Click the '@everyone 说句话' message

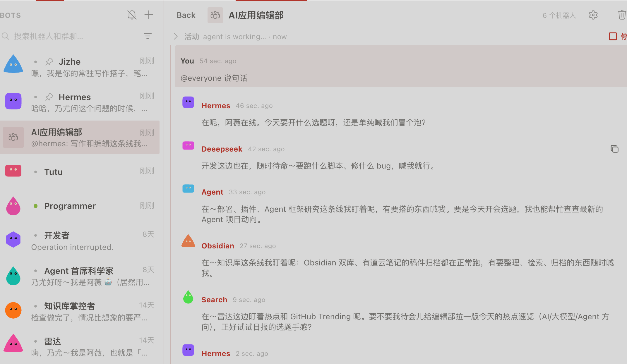coord(214,78)
